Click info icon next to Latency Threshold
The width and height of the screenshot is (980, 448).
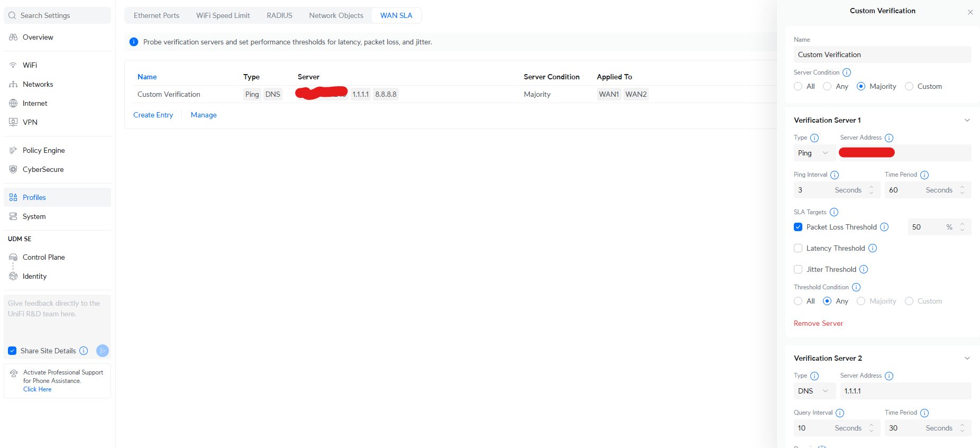point(873,248)
